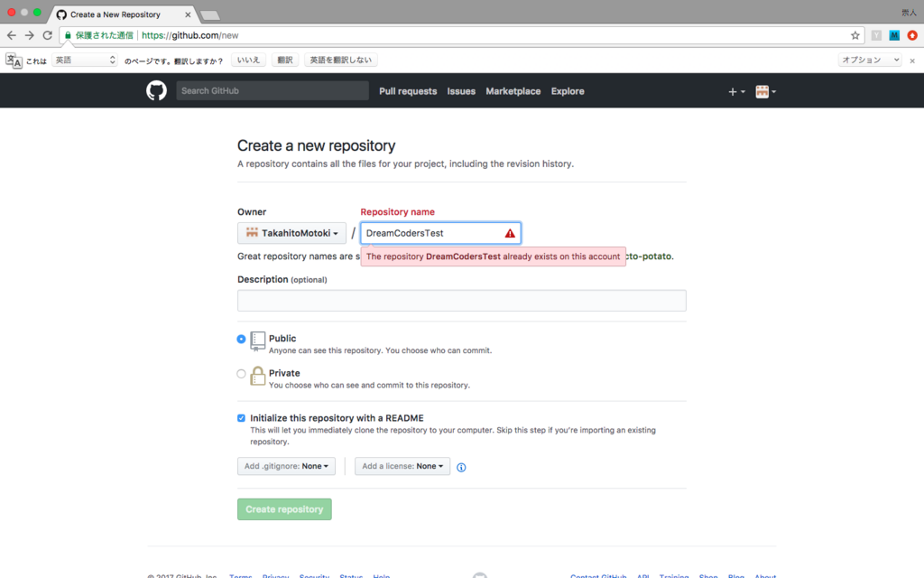Click the never translate English button

(x=340, y=61)
